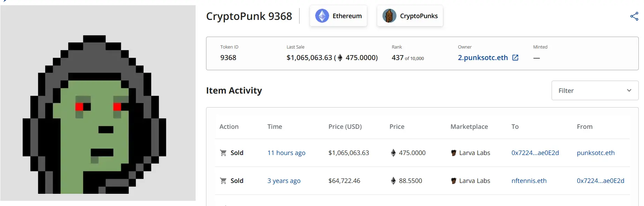644x206 pixels.
Task: Click the punksotc.eth link in From column
Action: click(x=595, y=153)
